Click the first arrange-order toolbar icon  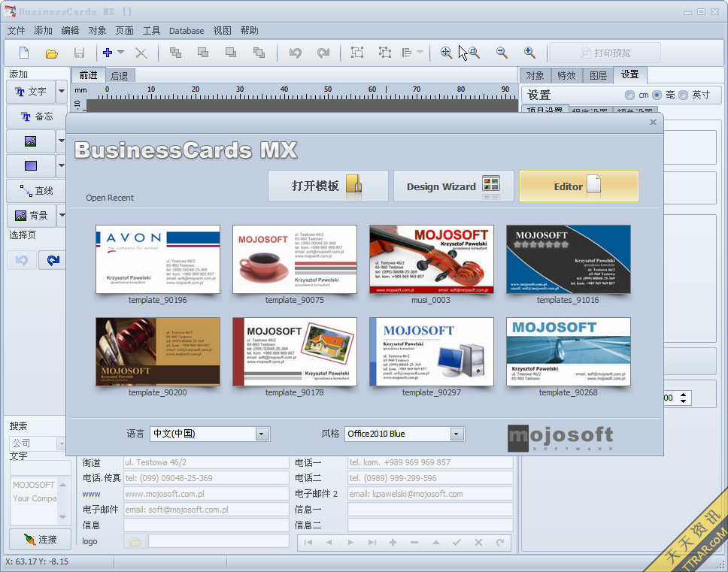175,53
